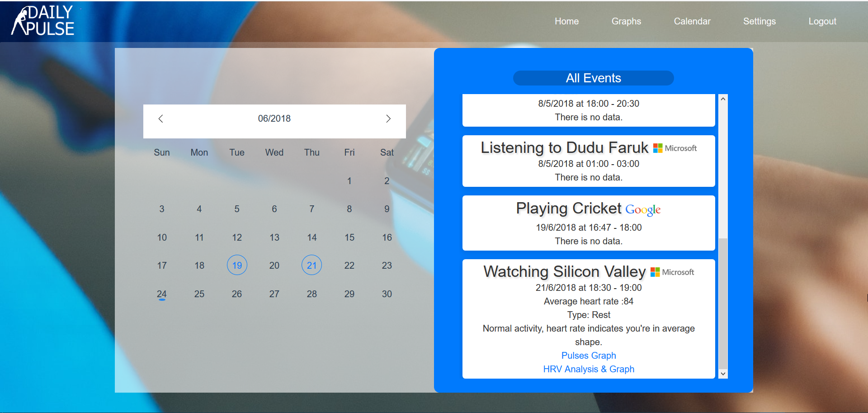Select day 24 on the calendar
Viewport: 868px width, 413px height.
pos(162,294)
